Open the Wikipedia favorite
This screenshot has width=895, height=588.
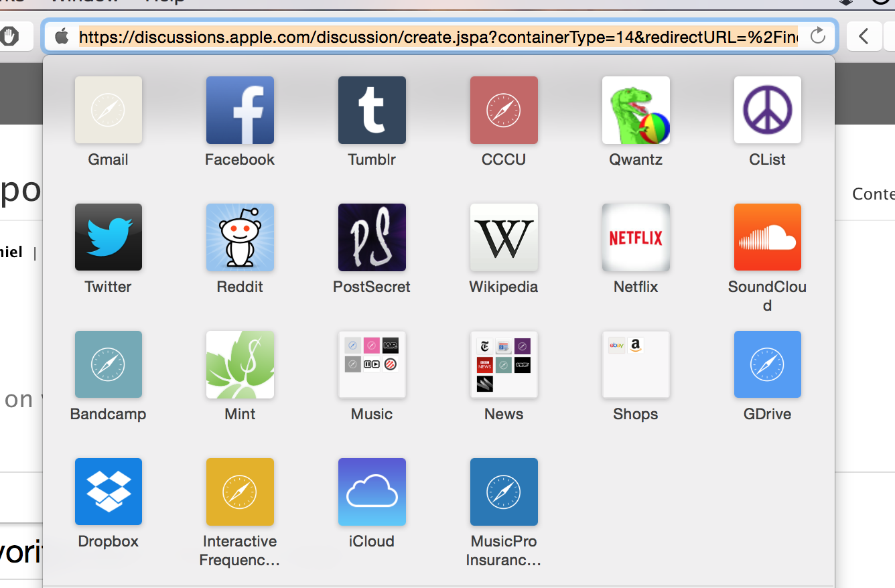pos(504,237)
